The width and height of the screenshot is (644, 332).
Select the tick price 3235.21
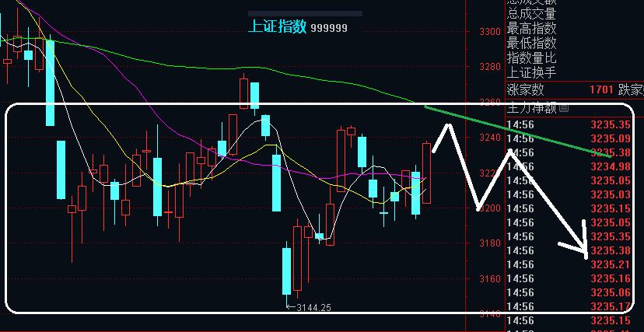coord(611,264)
